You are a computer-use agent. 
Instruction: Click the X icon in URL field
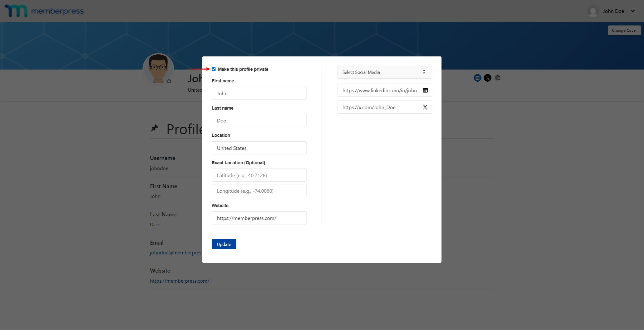[425, 107]
